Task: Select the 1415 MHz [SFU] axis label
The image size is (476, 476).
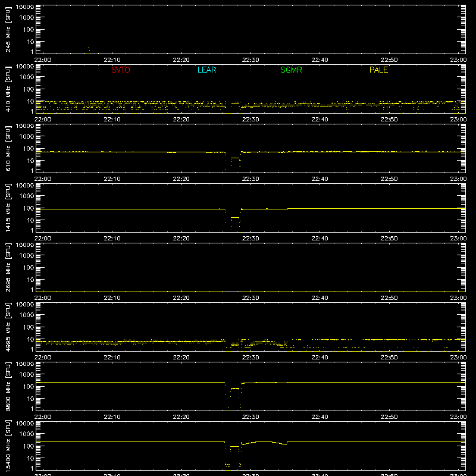Action: click(8, 208)
